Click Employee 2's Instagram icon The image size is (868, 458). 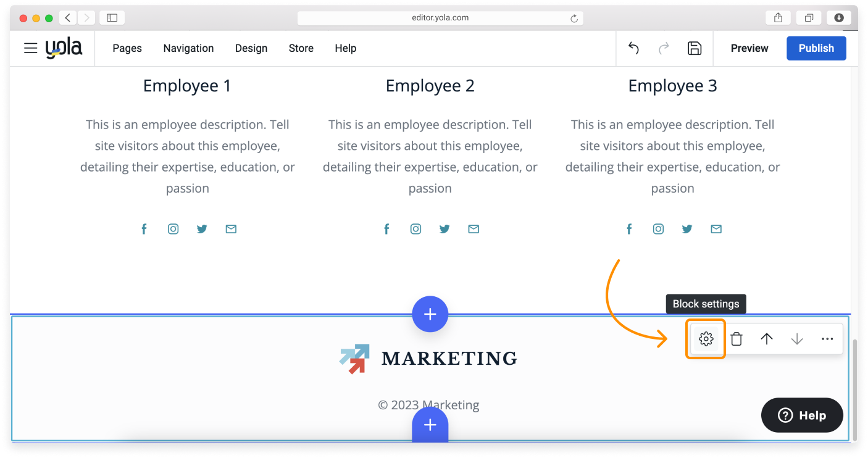[416, 229]
